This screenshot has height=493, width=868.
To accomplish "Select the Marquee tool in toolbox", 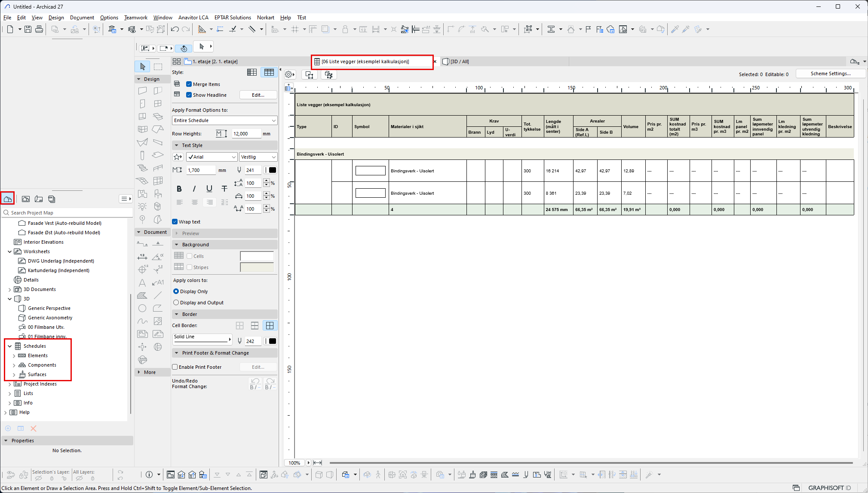I will pos(158,67).
